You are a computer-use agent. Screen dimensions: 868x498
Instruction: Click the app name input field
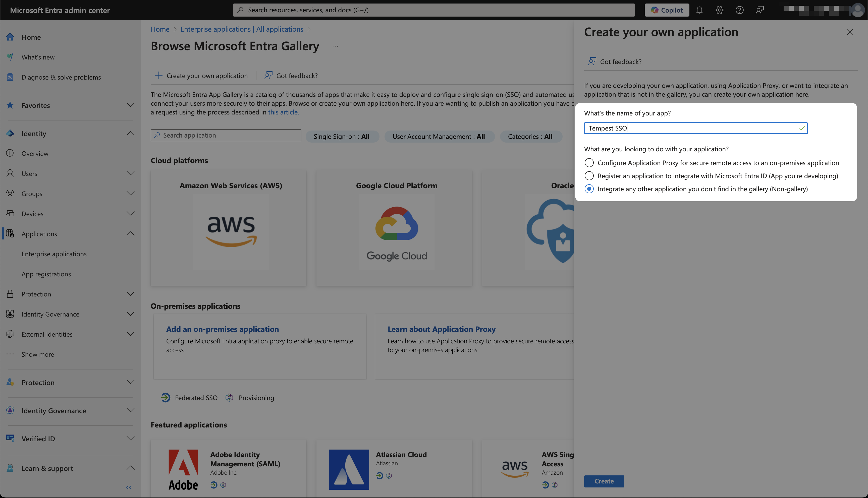691,128
